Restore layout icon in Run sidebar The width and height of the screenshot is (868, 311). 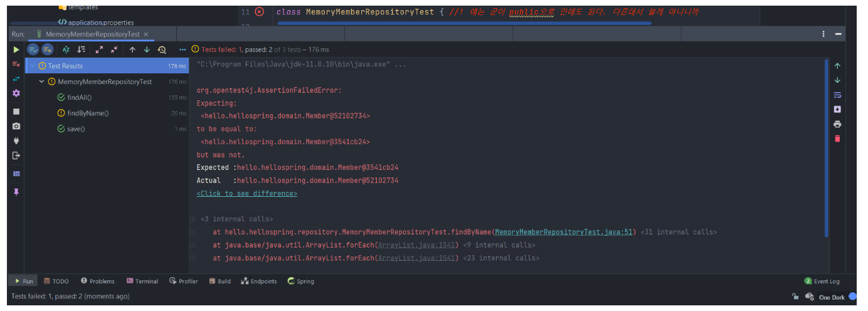16,174
